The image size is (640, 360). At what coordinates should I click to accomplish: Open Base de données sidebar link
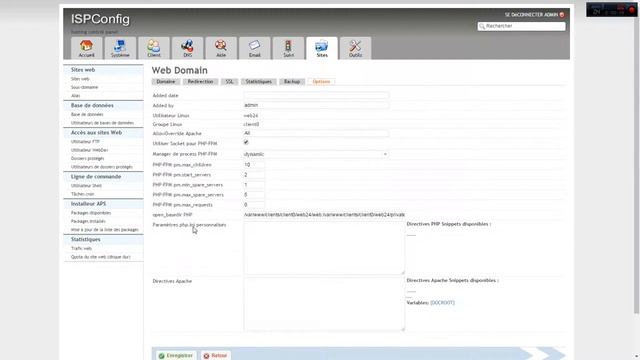(x=87, y=115)
